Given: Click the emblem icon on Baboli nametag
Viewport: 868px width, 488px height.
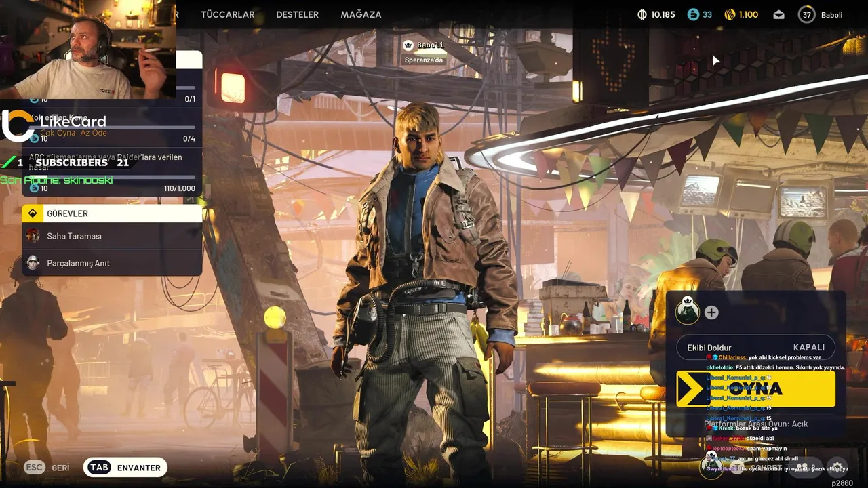Looking at the screenshot, I should [408, 45].
